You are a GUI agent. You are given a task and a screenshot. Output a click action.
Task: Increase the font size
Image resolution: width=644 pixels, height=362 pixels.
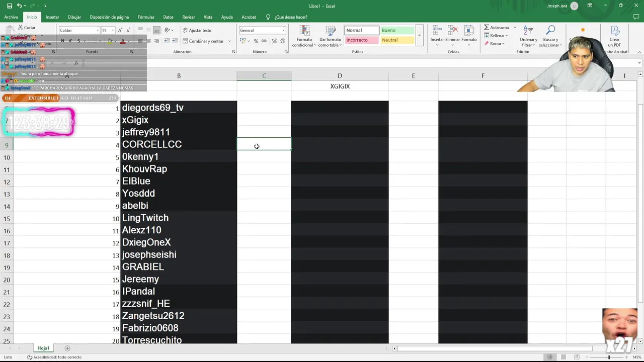point(120,30)
